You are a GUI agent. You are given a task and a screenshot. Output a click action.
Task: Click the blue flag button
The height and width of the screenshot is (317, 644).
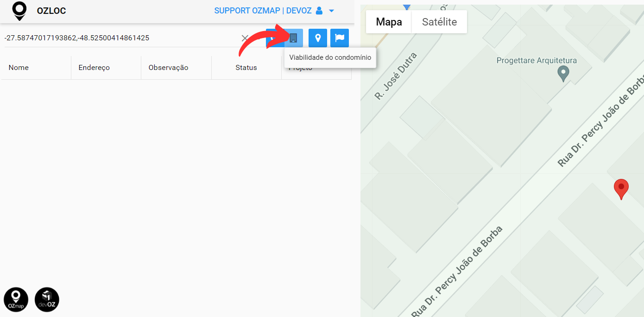(340, 38)
